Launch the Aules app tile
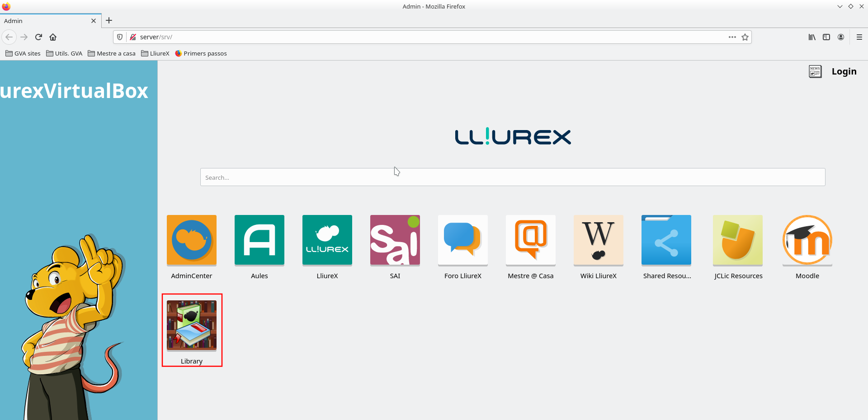The image size is (868, 420). pos(259,240)
